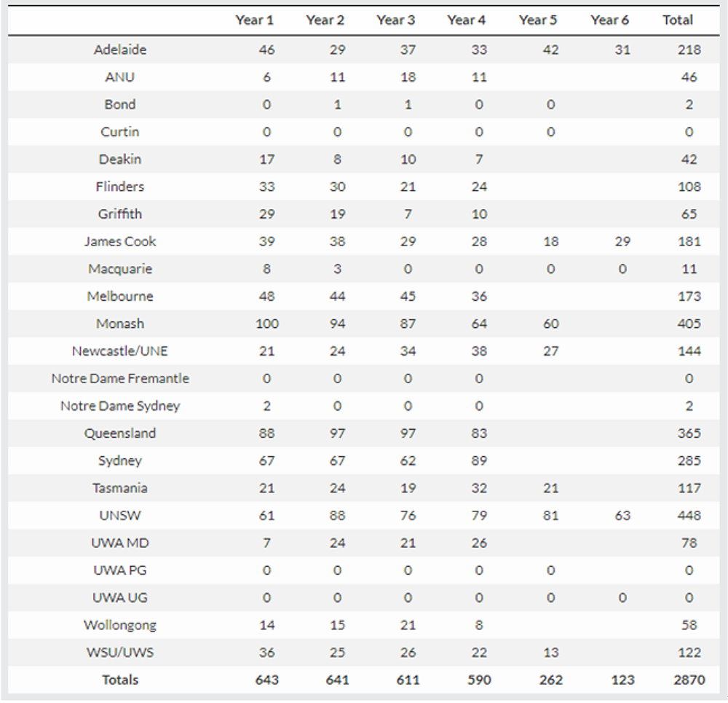Image resolution: width=728 pixels, height=703 pixels.
Task: Click the Newcastle/UNE row label
Action: [x=120, y=351]
